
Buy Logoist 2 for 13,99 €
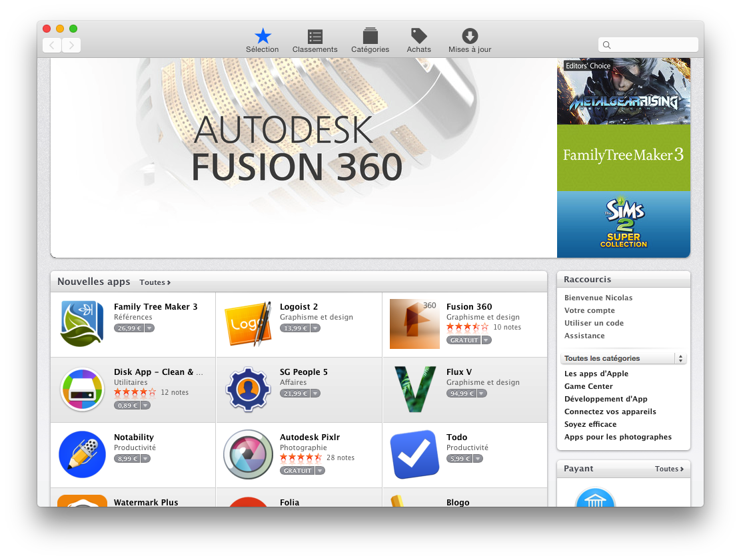click(x=295, y=328)
